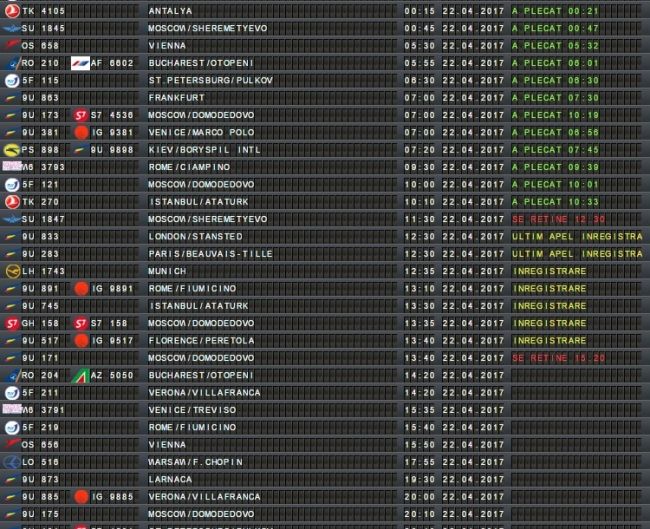This screenshot has height=529, width=650.
Task: Click flight number 9U 175
Action: click(x=40, y=514)
